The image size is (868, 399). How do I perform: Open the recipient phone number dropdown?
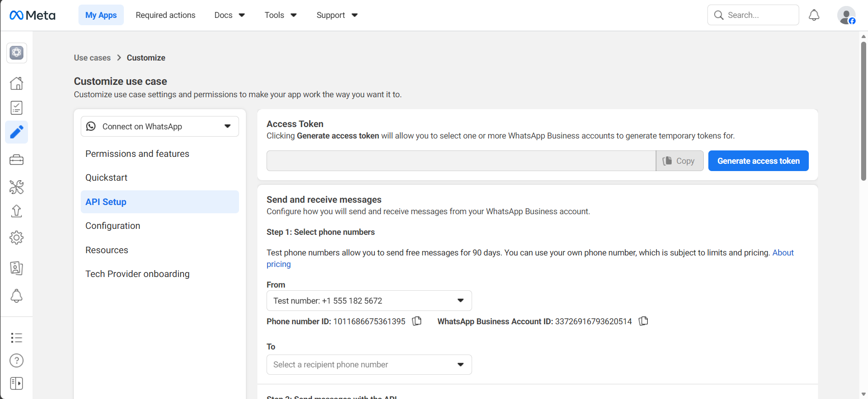(x=369, y=365)
